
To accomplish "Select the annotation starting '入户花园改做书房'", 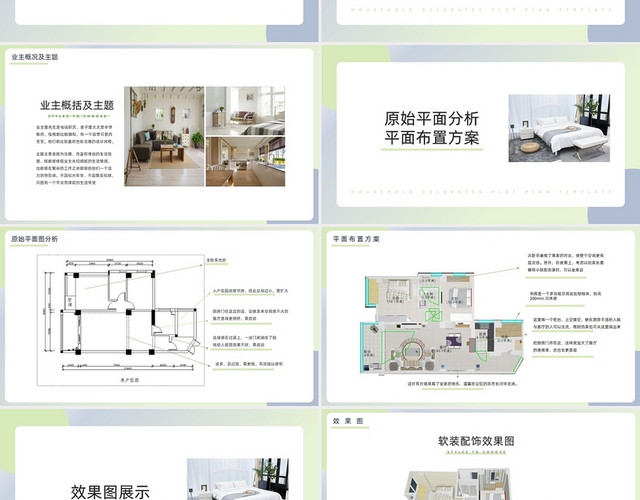I will [250, 291].
